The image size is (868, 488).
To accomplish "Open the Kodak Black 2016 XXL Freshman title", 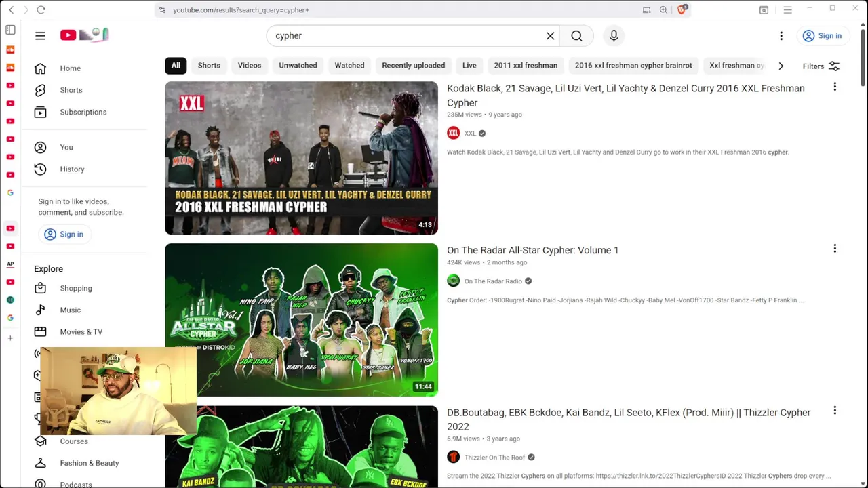I will 625,96.
